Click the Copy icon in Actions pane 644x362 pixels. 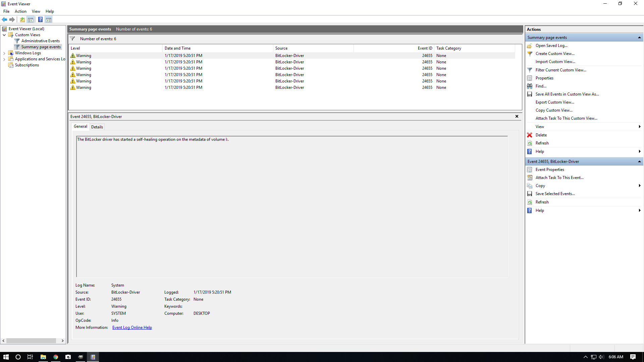tap(530, 186)
